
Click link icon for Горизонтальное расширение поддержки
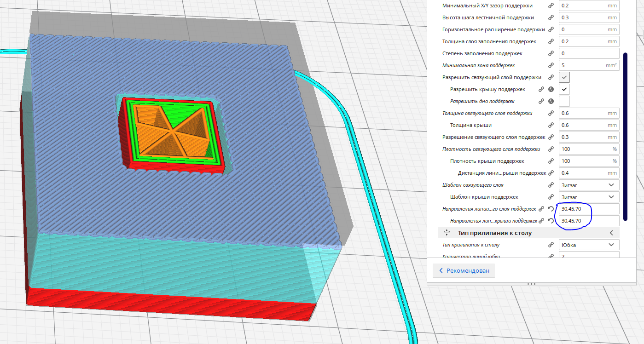(551, 29)
